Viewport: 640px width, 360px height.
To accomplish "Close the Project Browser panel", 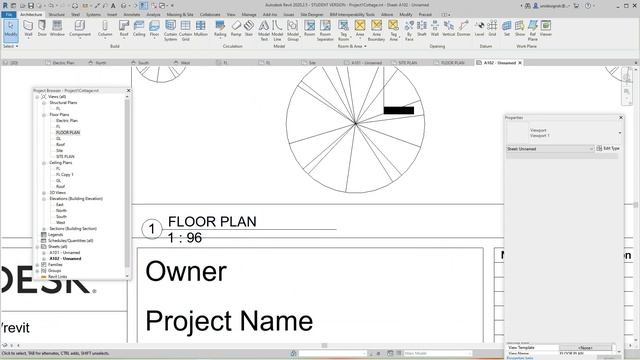I will coord(129,91).
